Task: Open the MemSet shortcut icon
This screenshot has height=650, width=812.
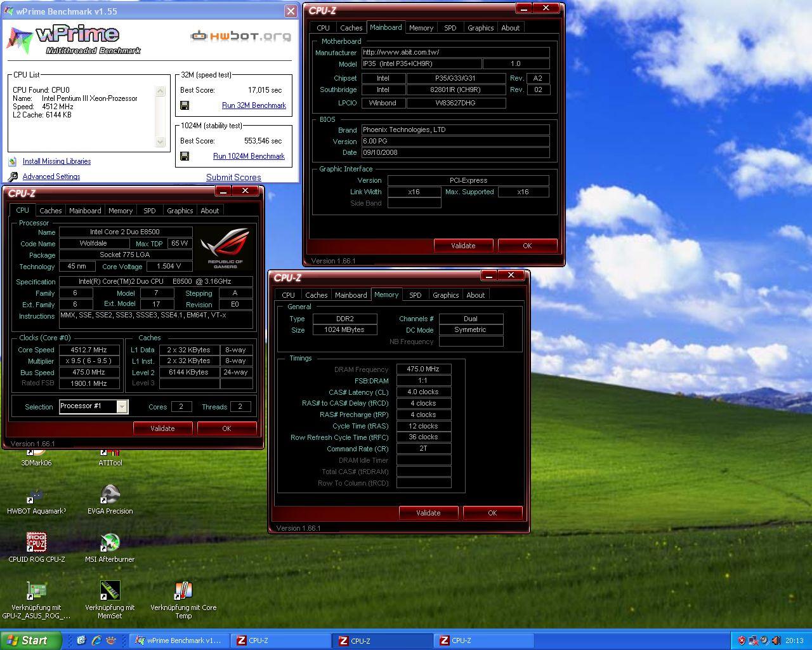Action: point(110,600)
